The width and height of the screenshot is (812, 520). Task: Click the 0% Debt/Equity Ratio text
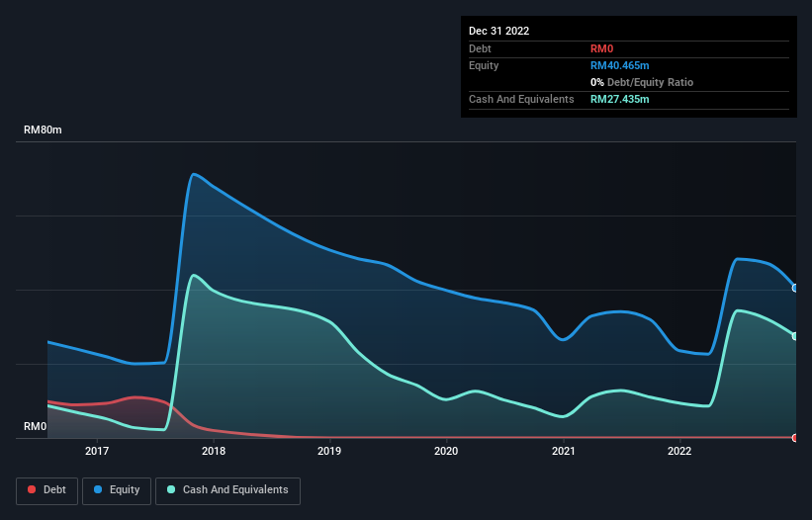pos(642,82)
